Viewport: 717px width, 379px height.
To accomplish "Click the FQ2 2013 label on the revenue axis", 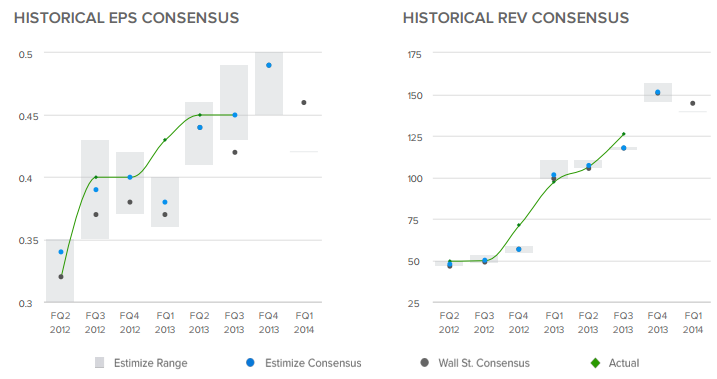I will coord(588,323).
